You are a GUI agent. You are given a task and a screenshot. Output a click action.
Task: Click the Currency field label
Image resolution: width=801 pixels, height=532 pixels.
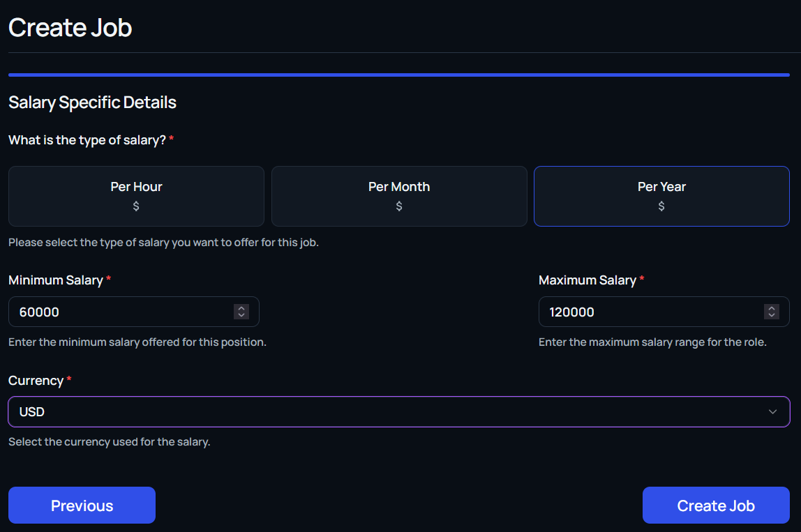coord(36,381)
